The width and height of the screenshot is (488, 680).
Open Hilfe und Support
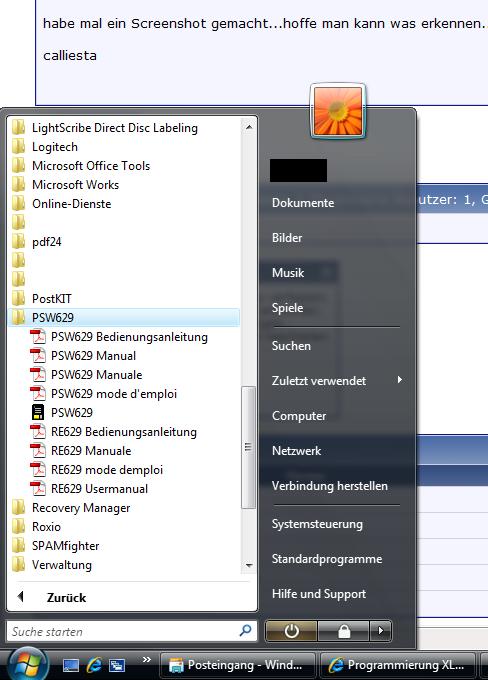[319, 594]
